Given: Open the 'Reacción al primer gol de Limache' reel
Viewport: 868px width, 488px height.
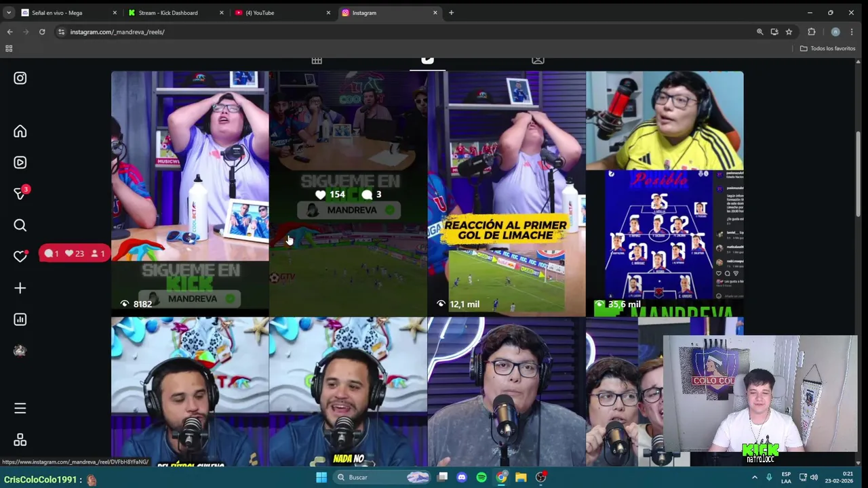Looking at the screenshot, I should point(507,194).
